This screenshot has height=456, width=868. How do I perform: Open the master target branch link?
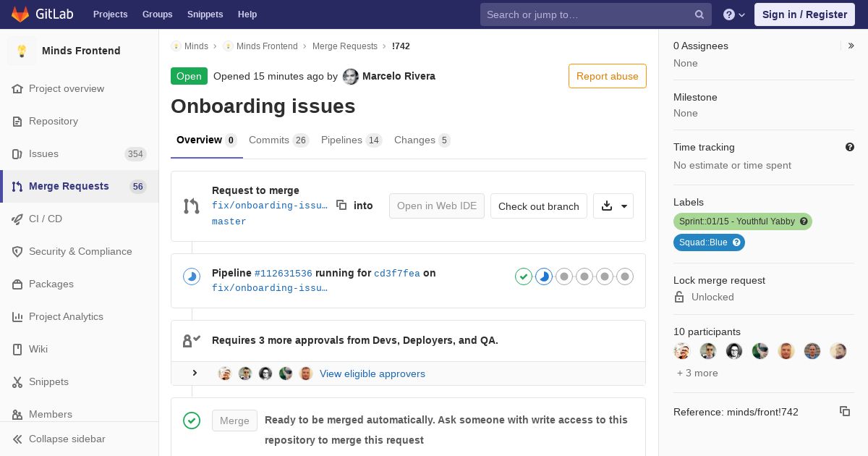click(x=229, y=221)
